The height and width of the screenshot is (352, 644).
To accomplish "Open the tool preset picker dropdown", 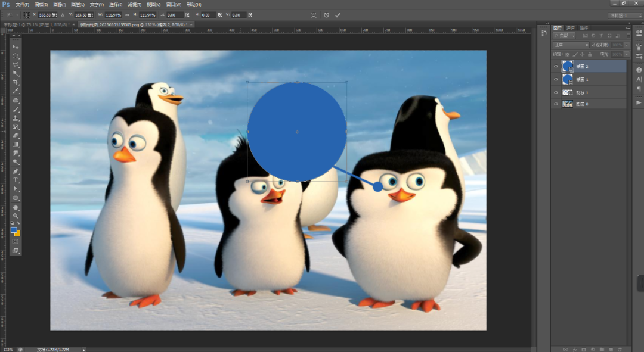I will 13,15.
